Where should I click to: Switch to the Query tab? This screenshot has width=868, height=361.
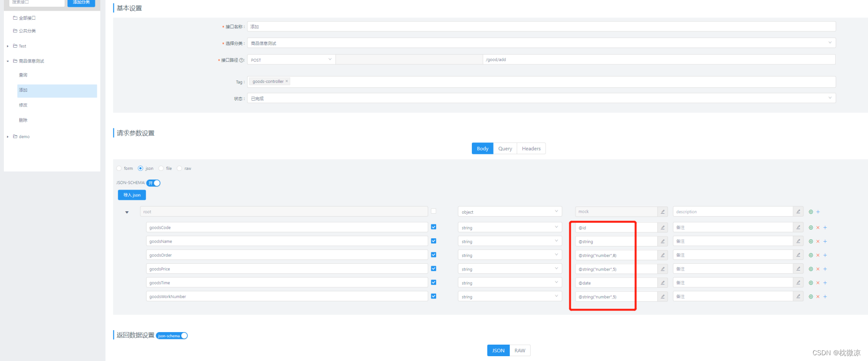point(505,149)
